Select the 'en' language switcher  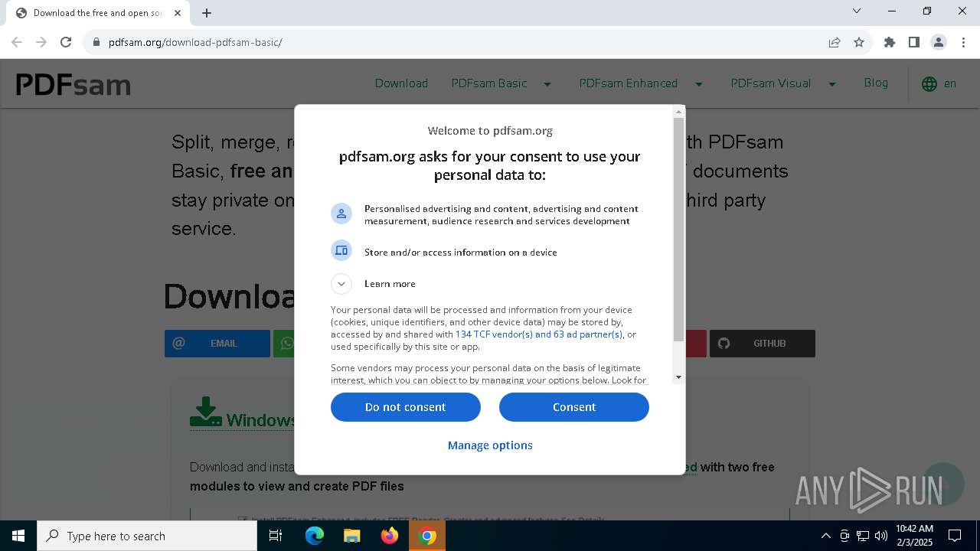coord(950,83)
